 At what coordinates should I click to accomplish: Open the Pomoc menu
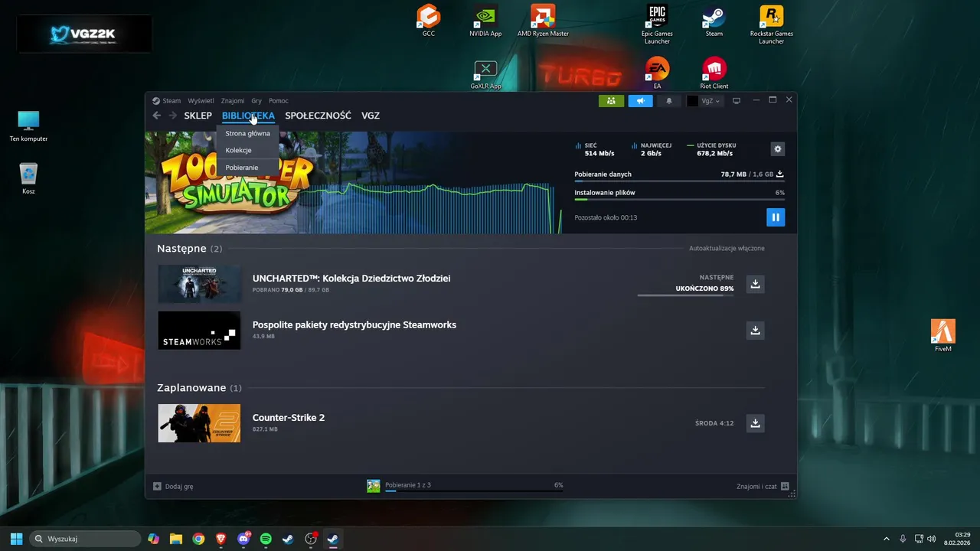[278, 101]
